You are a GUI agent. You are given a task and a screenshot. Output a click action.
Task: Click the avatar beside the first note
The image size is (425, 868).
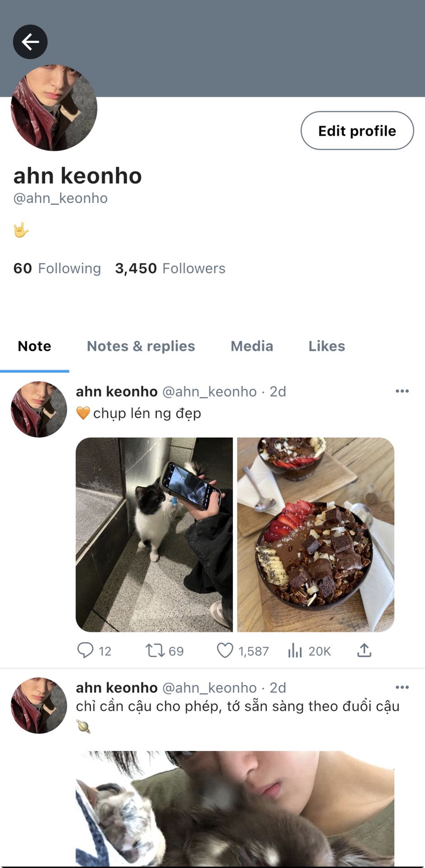coord(39,409)
